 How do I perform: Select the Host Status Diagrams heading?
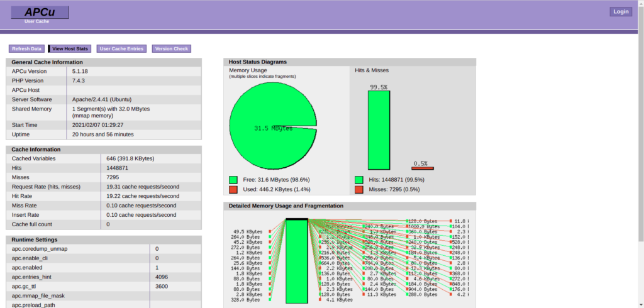pos(258,62)
